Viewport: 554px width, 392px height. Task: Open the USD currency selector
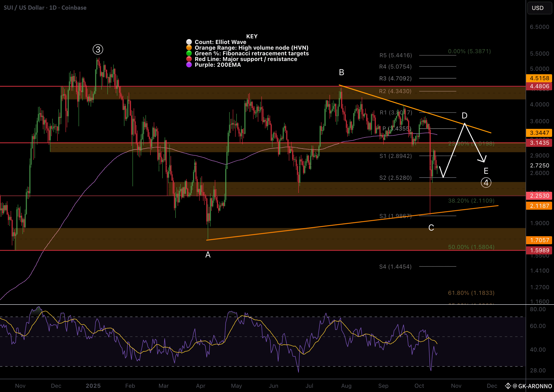tap(540, 8)
